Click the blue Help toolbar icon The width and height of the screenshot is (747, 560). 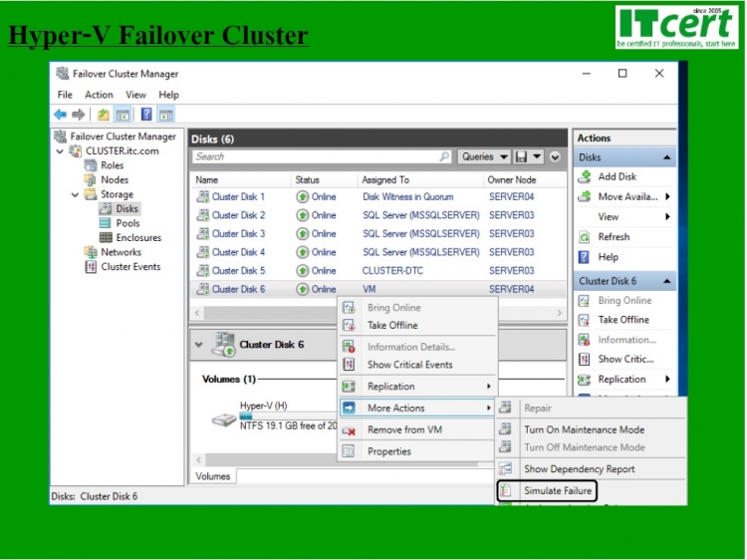click(x=146, y=115)
